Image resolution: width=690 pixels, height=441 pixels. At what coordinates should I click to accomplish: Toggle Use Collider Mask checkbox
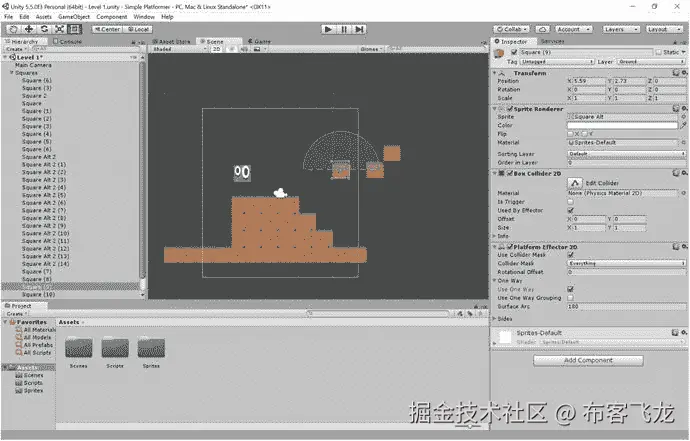(x=570, y=255)
